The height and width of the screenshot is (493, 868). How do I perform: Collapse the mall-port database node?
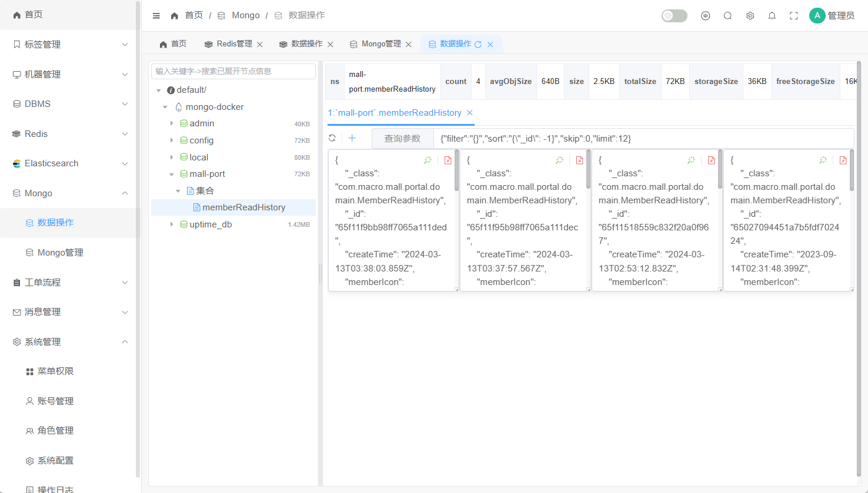pyautogui.click(x=172, y=175)
